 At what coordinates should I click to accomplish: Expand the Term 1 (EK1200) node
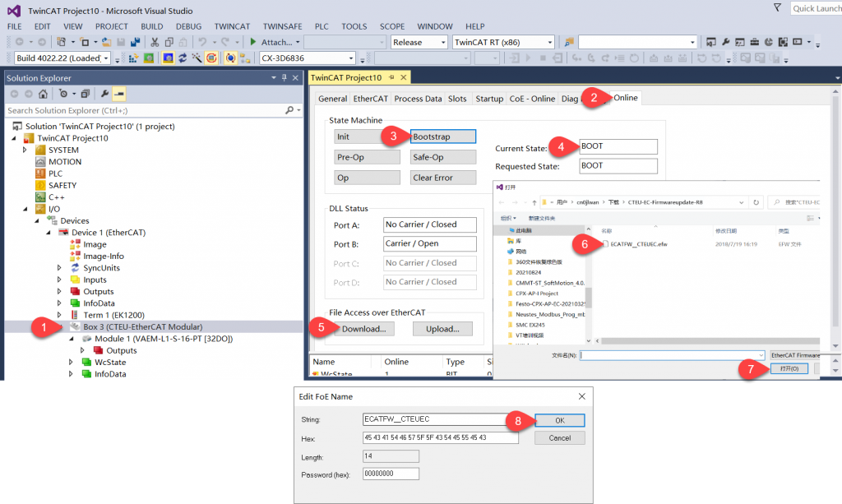(59, 315)
